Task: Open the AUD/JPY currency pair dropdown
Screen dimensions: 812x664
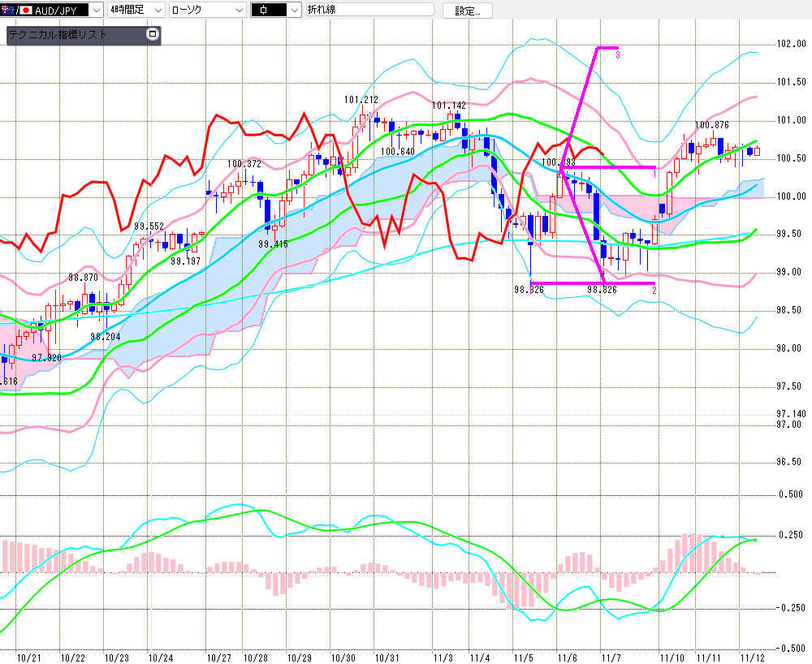Action: (x=96, y=11)
